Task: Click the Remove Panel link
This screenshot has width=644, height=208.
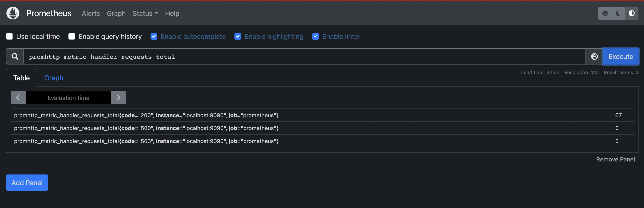Action: pos(615,160)
